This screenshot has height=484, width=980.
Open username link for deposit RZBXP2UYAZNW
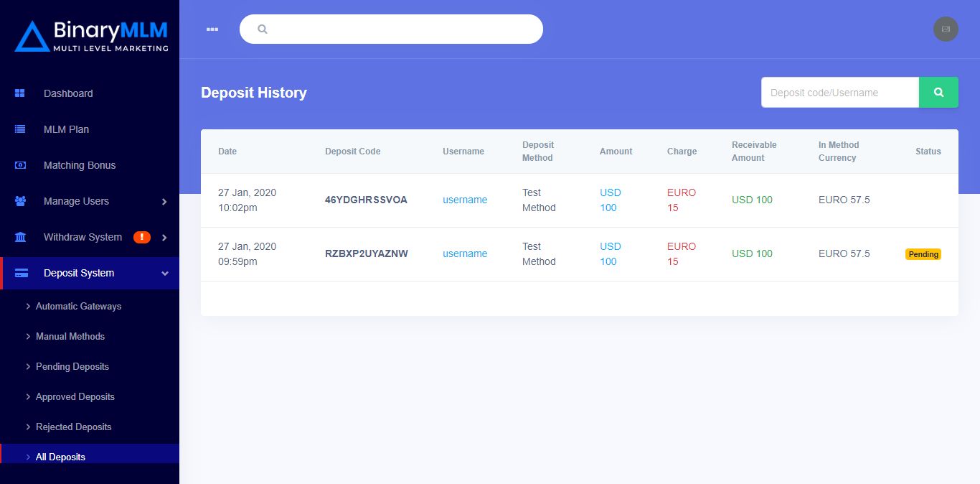pyautogui.click(x=465, y=253)
